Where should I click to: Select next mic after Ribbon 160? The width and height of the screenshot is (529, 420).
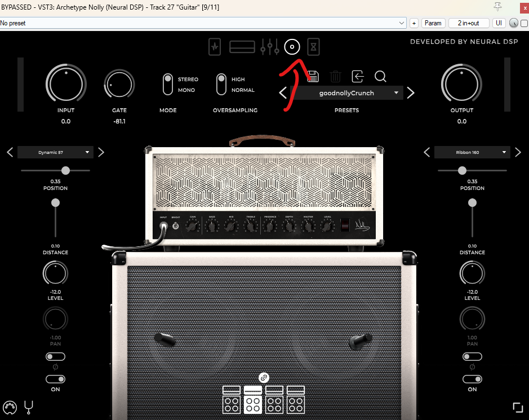coord(518,152)
